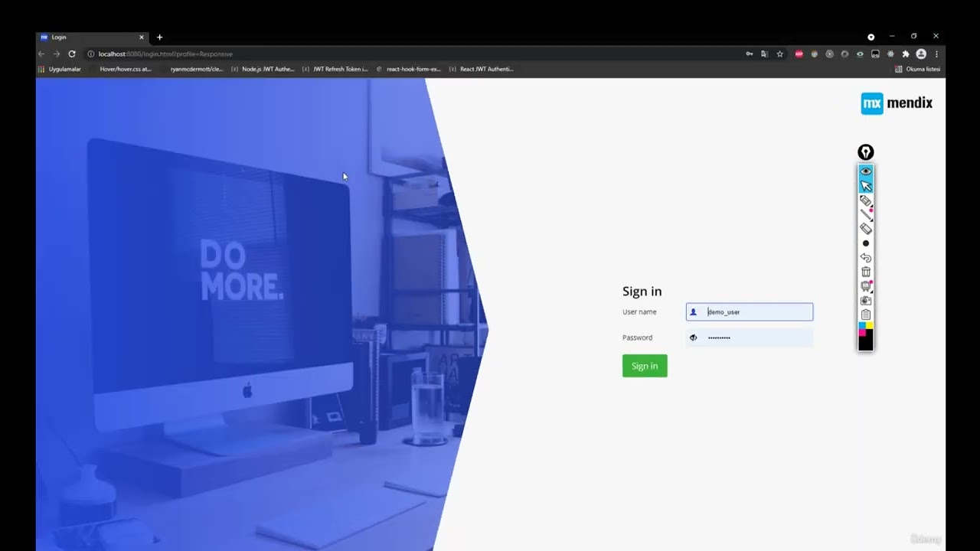Open react-hook-form-ex... bookmark

(x=409, y=69)
